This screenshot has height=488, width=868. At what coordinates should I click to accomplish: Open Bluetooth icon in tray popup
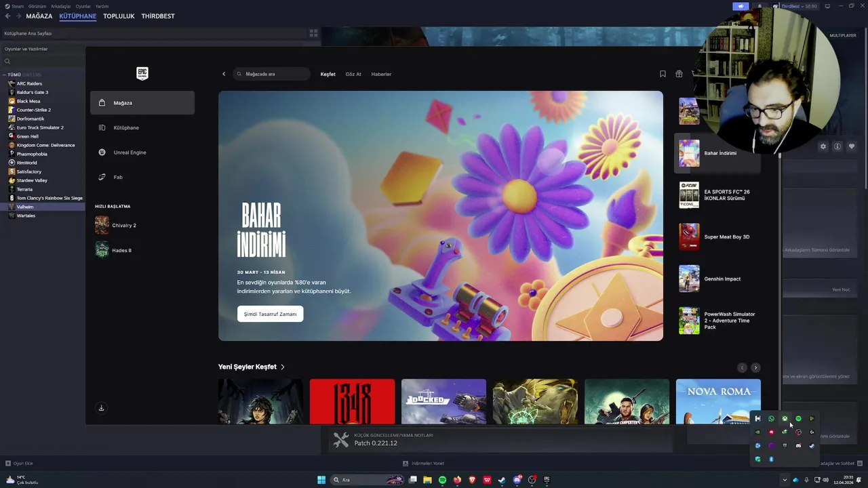[x=771, y=459]
